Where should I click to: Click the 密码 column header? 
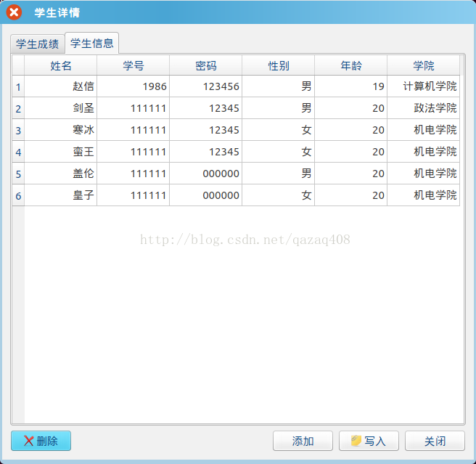(x=205, y=65)
